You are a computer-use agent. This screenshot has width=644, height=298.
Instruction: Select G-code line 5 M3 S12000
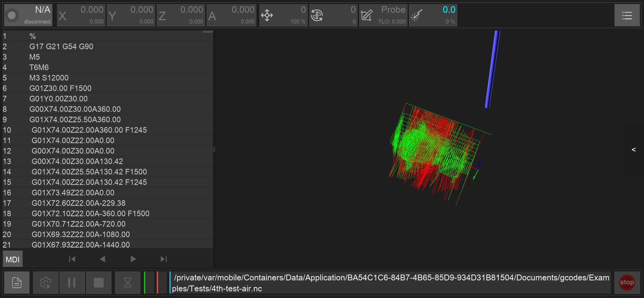tap(49, 78)
